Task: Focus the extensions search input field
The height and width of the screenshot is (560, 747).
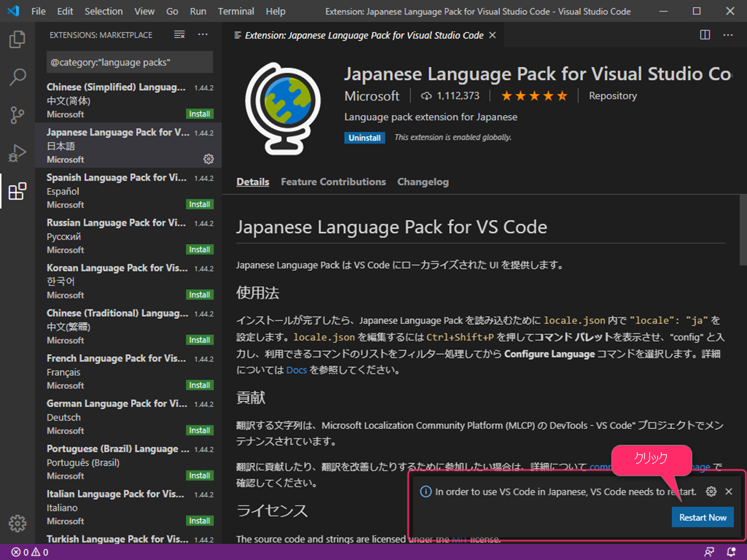Action: coord(130,63)
